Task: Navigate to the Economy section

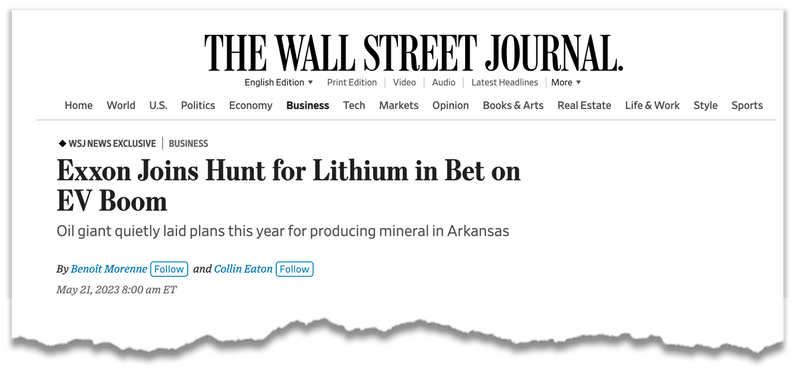Action: [x=251, y=105]
